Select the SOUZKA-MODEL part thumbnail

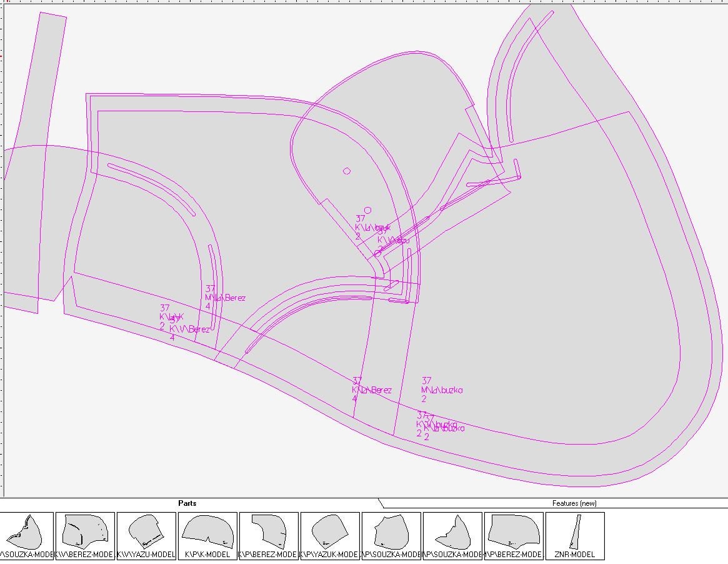27,535
